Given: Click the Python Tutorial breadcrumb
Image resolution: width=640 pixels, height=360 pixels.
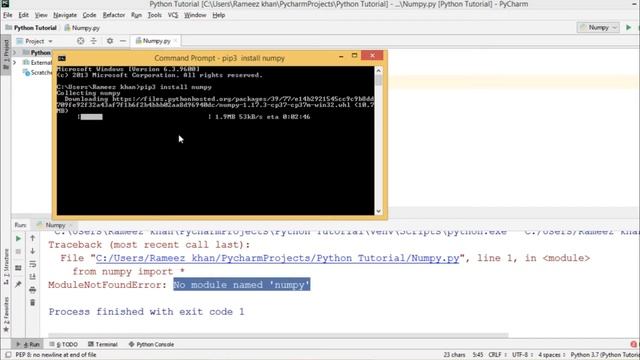Looking at the screenshot, I should (31, 28).
